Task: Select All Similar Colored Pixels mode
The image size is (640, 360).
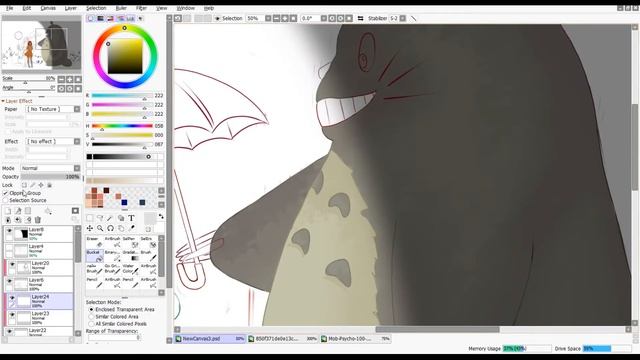Action: [91, 324]
